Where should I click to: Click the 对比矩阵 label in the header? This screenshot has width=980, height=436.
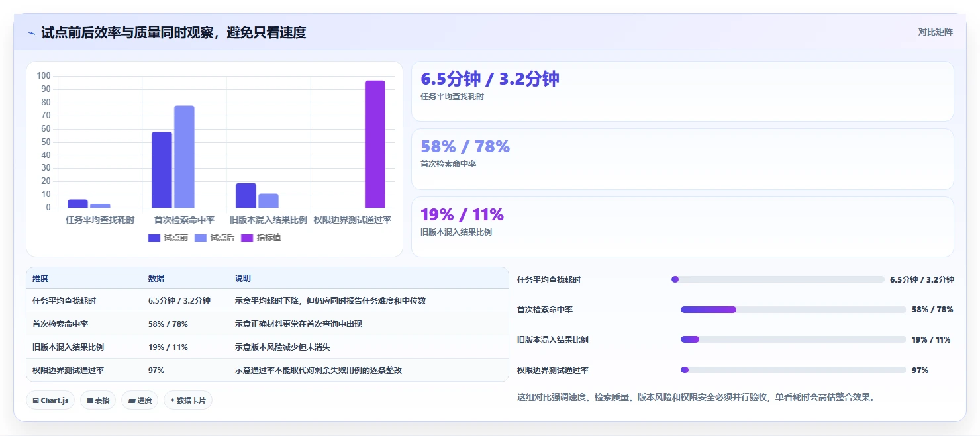[936, 32]
